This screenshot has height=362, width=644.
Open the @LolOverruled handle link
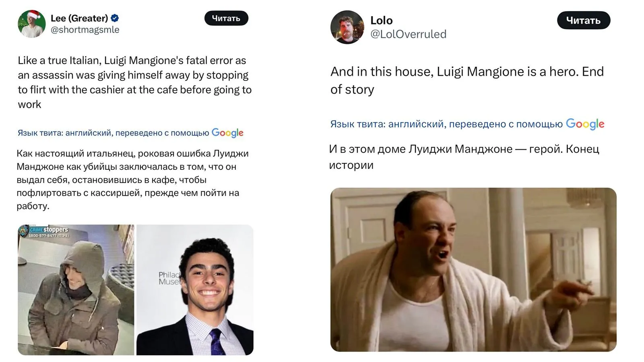pyautogui.click(x=408, y=34)
